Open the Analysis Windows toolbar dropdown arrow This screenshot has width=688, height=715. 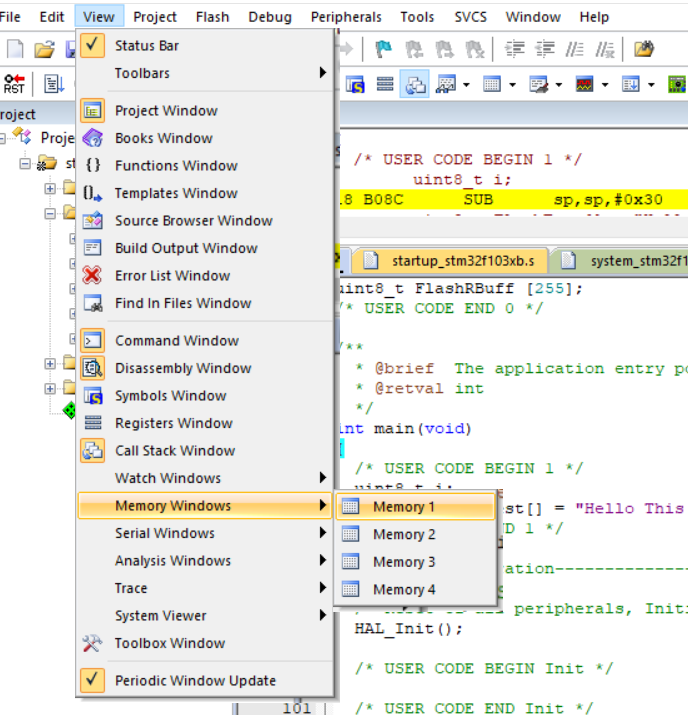pyautogui.click(x=605, y=85)
